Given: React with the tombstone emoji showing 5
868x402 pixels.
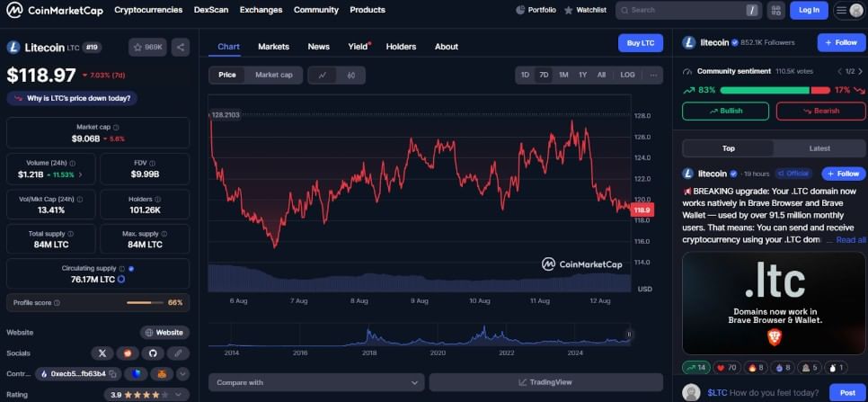Looking at the screenshot, I should 810,367.
